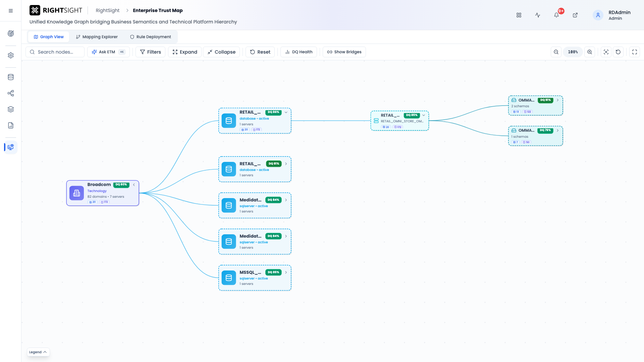
Task: Zoom out the graph
Action: point(556,52)
